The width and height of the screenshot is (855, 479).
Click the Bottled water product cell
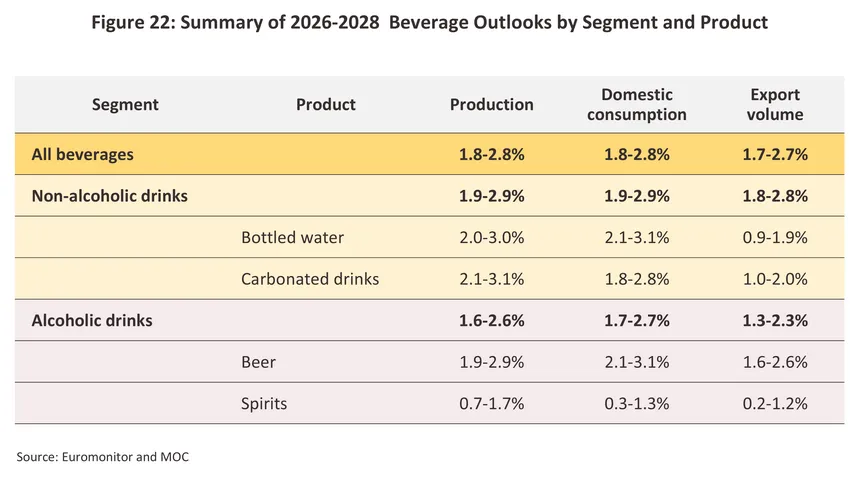(x=292, y=237)
